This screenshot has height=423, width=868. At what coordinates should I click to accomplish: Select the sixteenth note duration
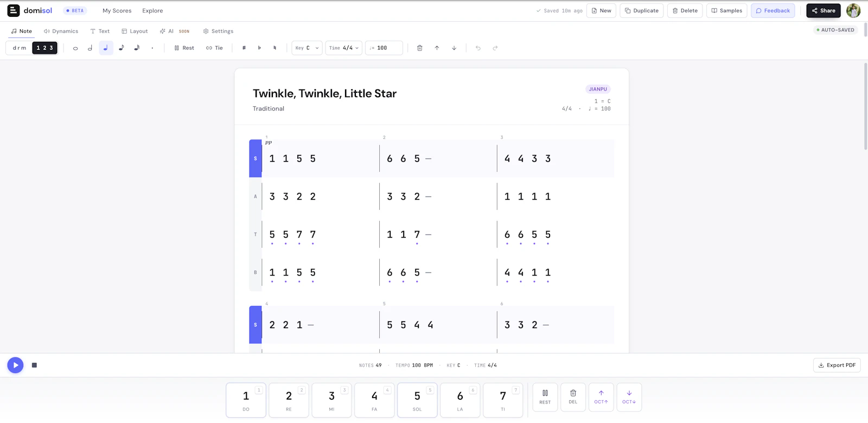[137, 48]
